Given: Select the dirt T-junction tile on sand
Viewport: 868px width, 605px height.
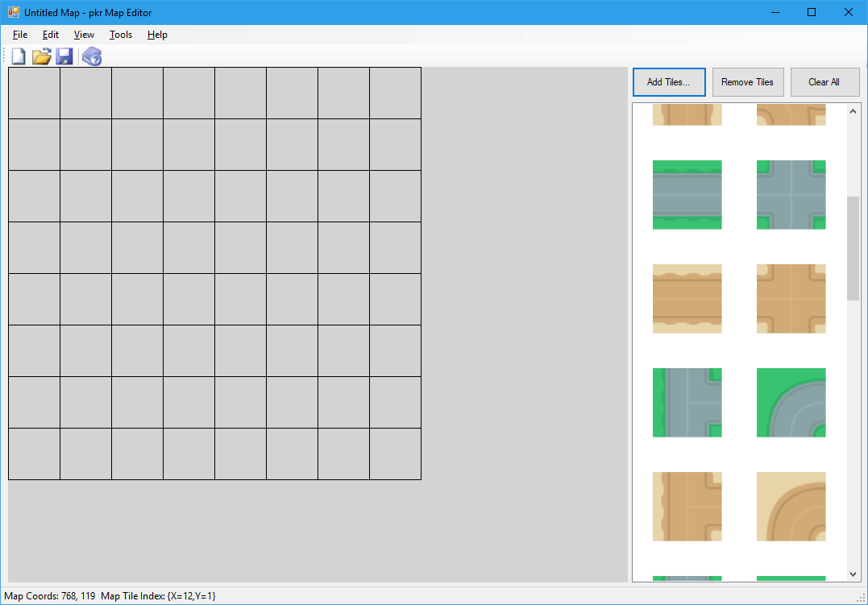Looking at the screenshot, I should click(x=687, y=507).
